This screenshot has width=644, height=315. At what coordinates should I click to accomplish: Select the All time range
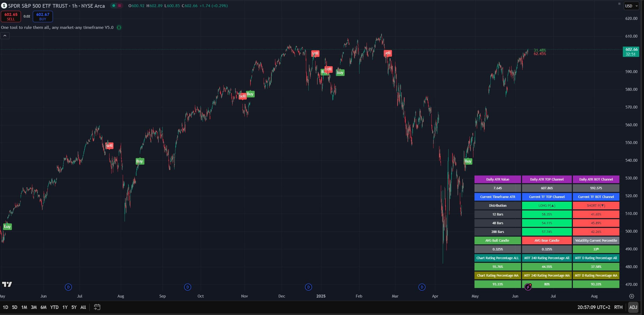[x=83, y=307]
